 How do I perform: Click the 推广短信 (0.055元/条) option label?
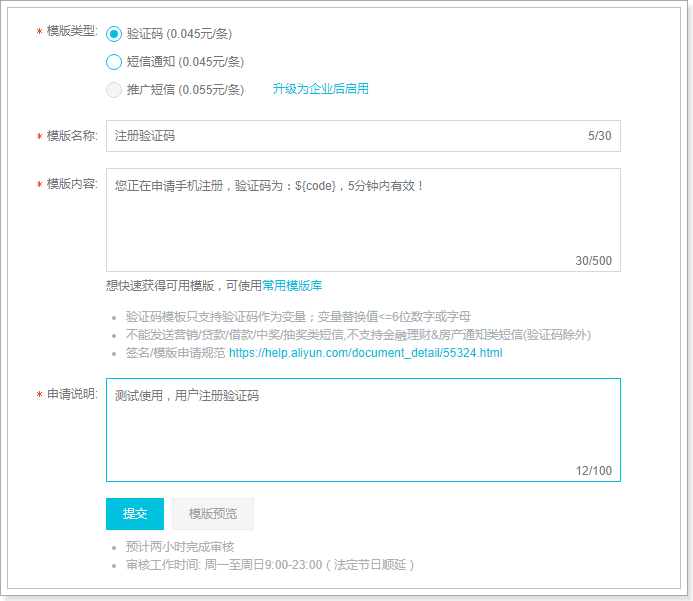click(x=185, y=90)
